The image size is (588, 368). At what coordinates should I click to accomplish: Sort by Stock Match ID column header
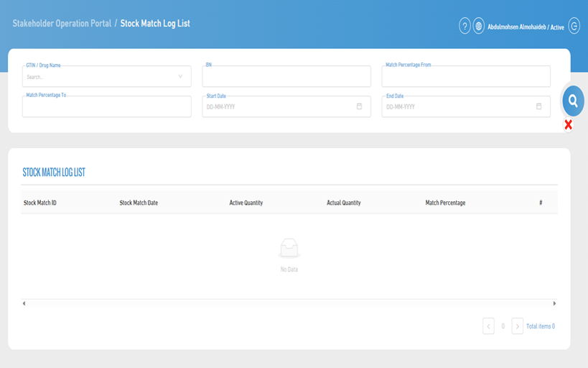[39, 203]
